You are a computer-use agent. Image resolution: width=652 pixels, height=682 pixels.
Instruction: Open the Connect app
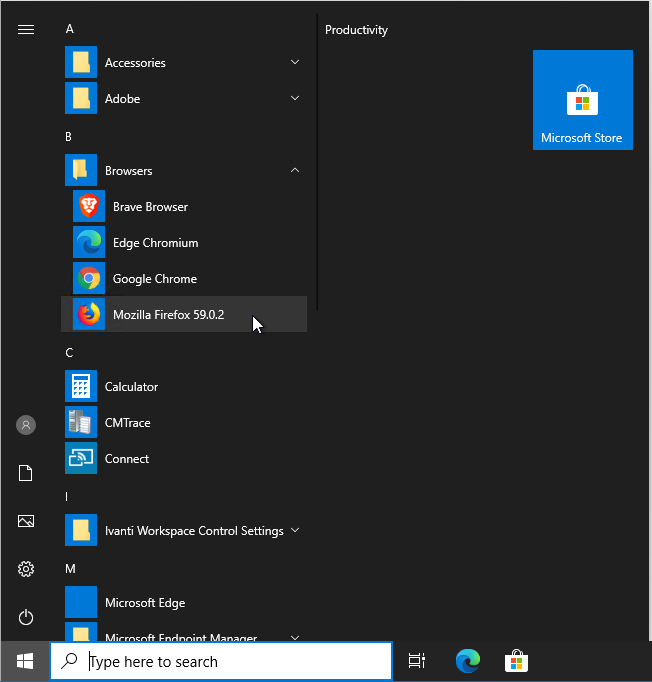184,458
